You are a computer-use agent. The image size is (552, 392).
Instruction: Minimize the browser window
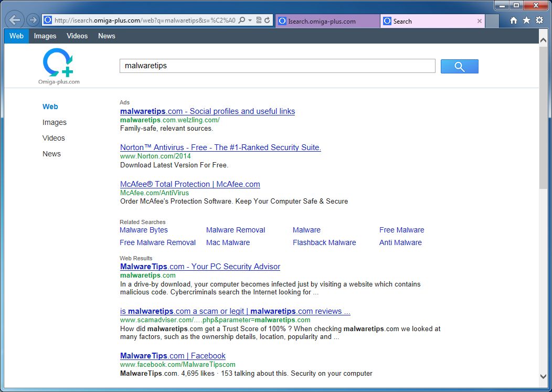pos(502,5)
